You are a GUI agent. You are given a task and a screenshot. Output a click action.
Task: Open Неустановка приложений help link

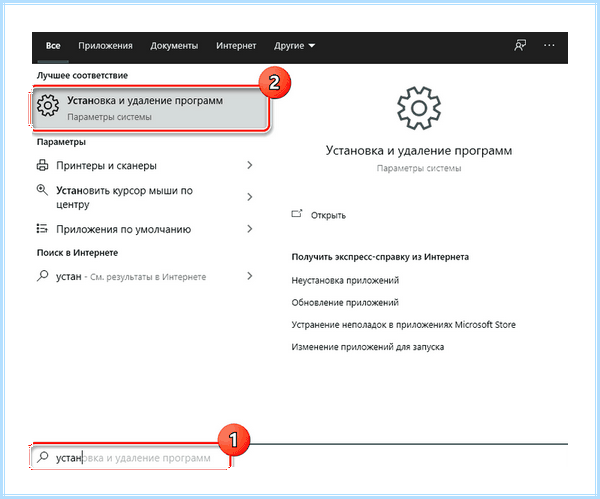point(345,280)
